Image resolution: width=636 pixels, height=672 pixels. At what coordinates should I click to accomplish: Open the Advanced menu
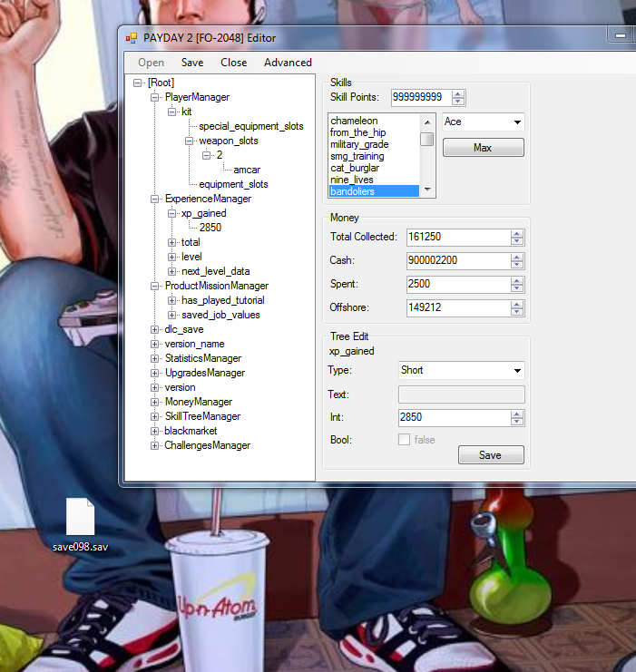(288, 63)
